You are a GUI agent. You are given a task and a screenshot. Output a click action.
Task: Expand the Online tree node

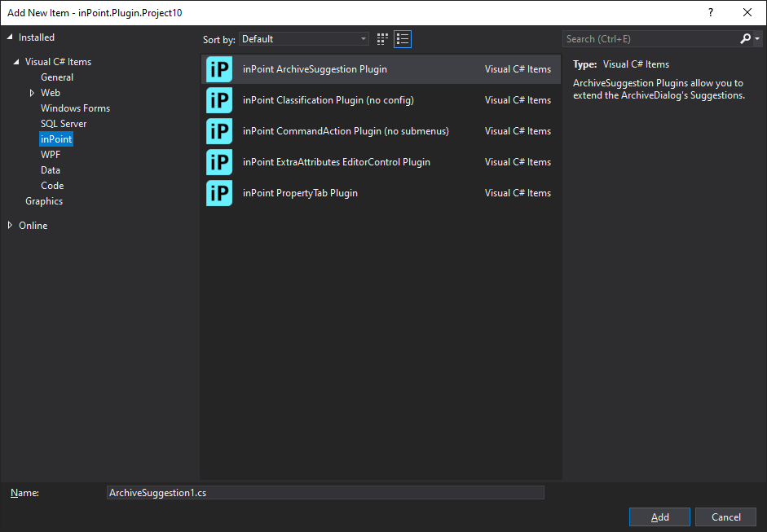coord(10,225)
